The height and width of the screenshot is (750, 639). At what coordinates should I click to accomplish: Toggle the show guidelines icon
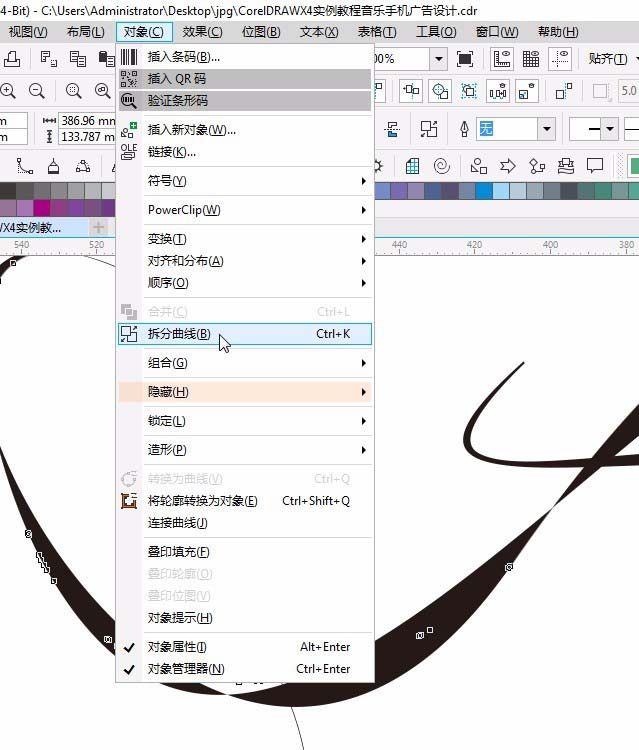click(560, 59)
